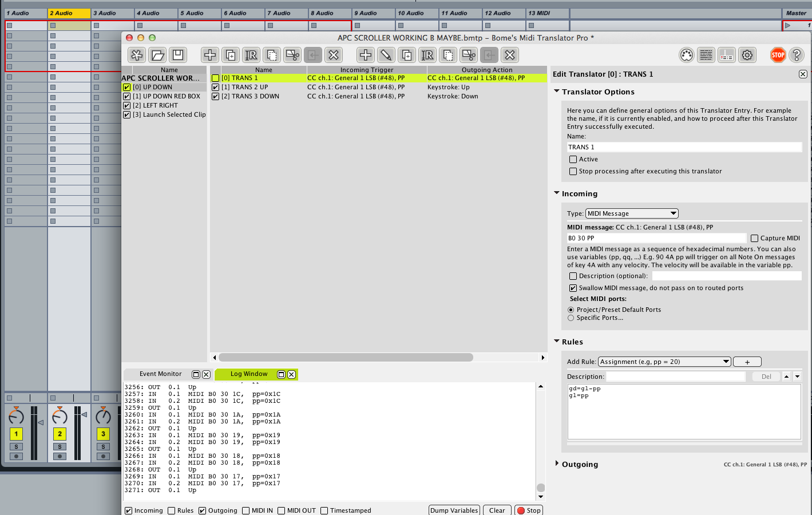Collapse the Translator Options section
Screen dimensions: 812x515
[557, 92]
